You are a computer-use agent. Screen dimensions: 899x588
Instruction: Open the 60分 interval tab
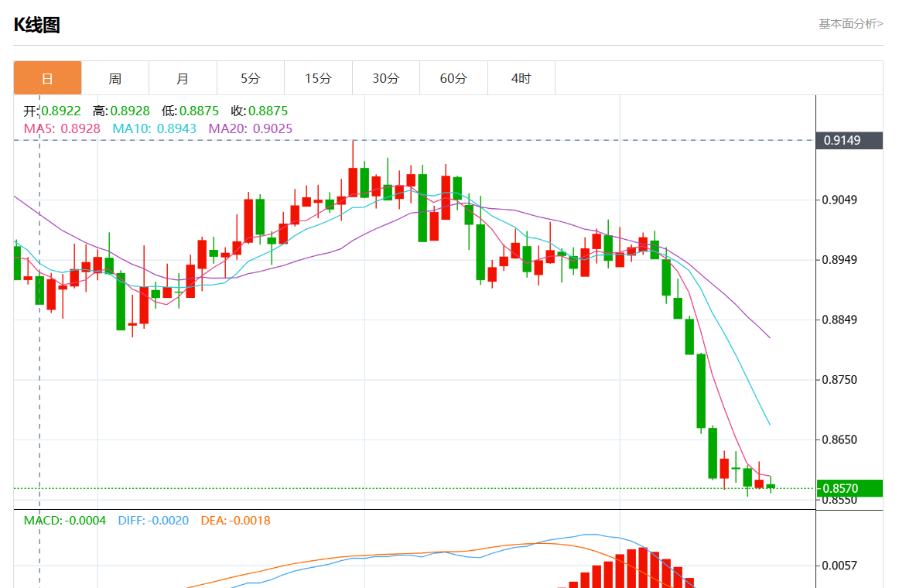[x=453, y=78]
